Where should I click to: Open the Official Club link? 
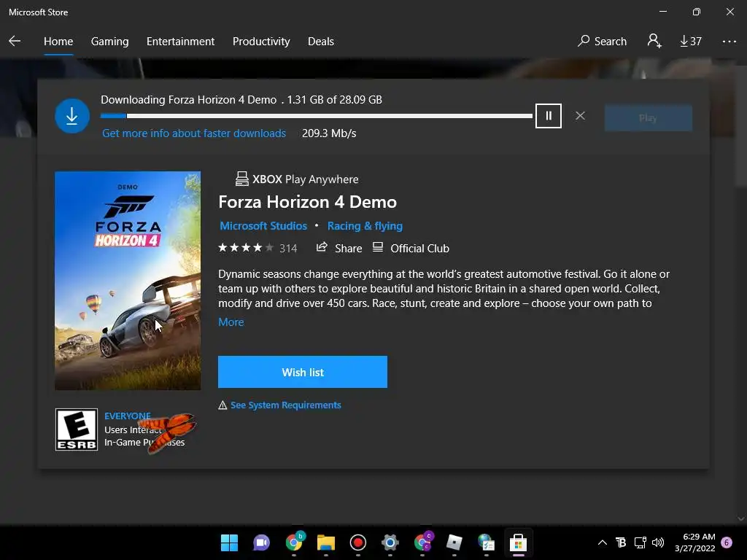pos(411,248)
